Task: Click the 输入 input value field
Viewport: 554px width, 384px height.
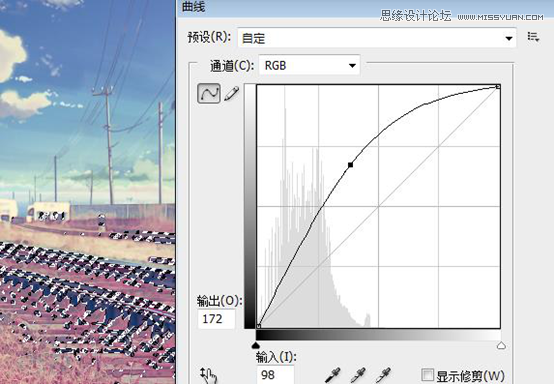Action: coord(275,375)
